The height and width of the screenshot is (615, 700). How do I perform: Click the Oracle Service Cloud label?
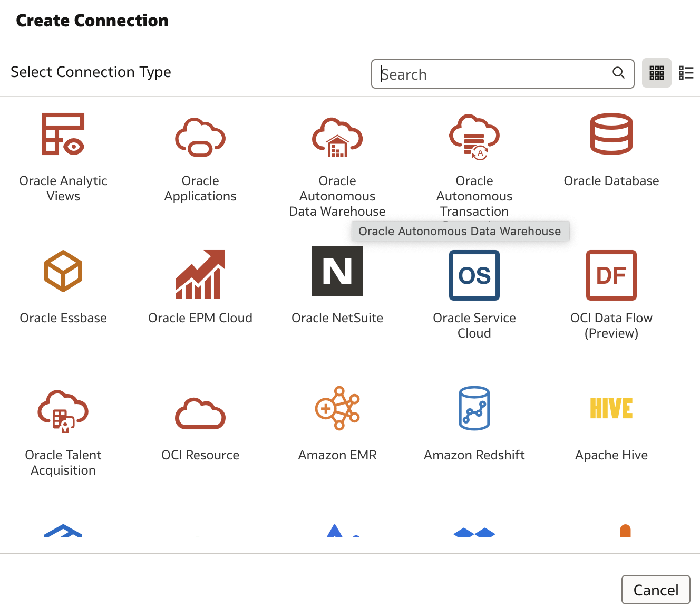click(x=474, y=325)
